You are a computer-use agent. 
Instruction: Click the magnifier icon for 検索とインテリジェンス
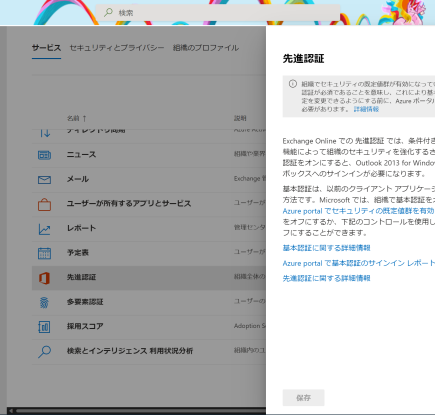pyautogui.click(x=44, y=352)
